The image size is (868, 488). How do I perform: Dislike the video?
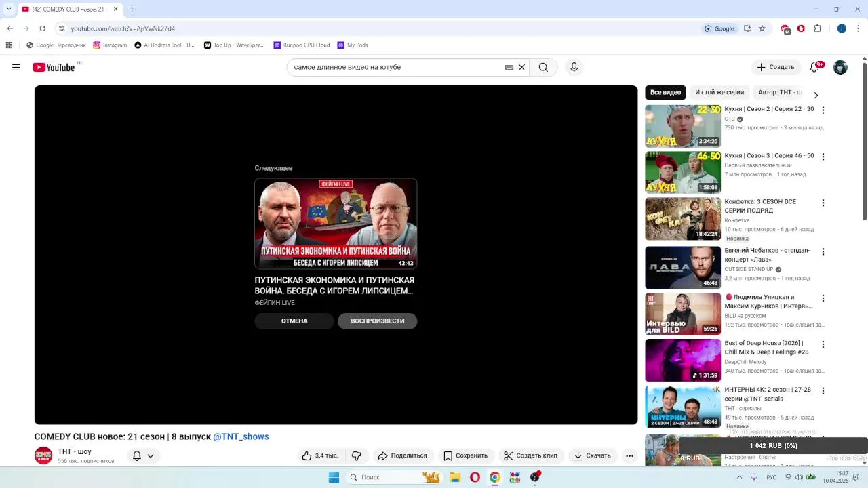(357, 455)
